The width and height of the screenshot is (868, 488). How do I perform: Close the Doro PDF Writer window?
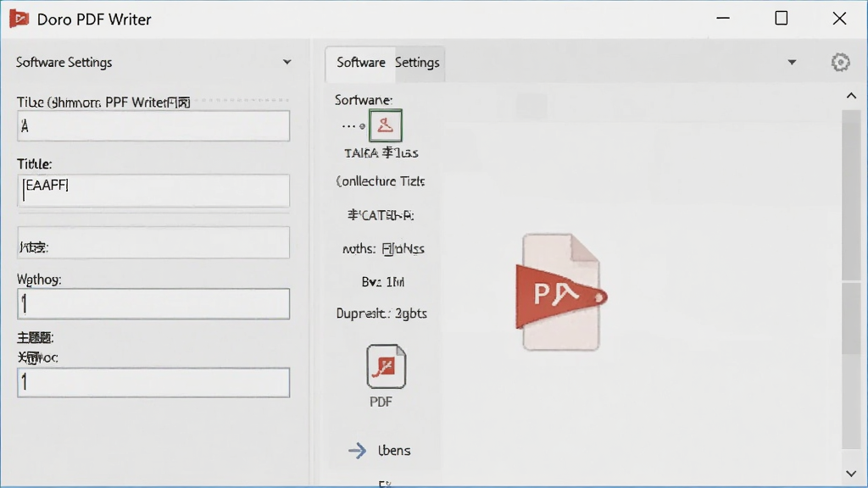(839, 19)
